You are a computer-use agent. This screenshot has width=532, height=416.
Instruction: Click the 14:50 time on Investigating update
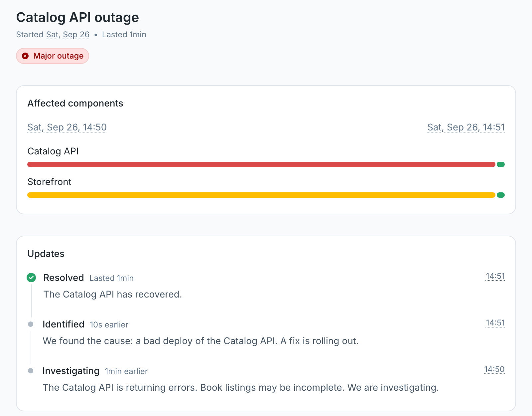tap(494, 369)
